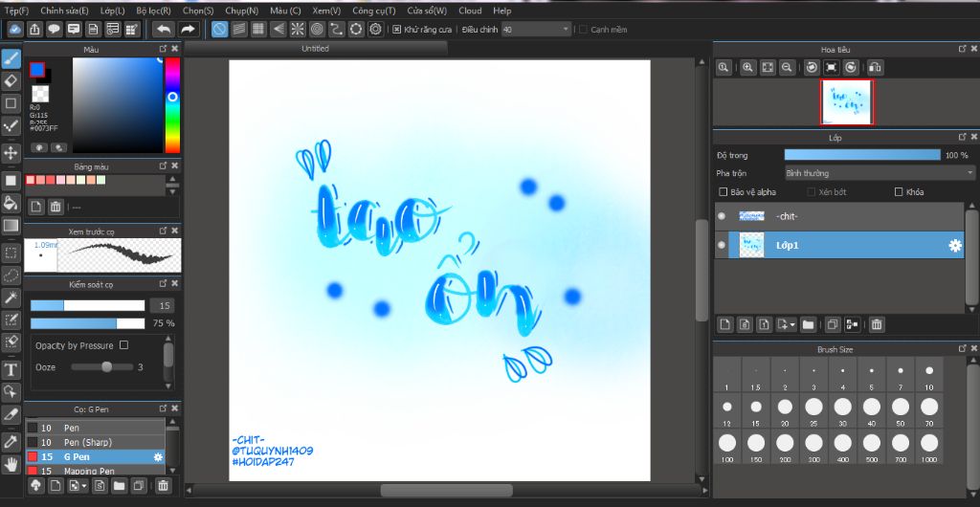
Task: Enable the radial snap icon
Action: 298,29
